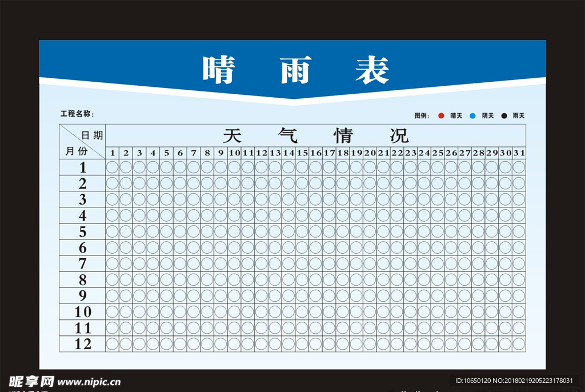
Task: Select the 晴雨表 title banner
Action: click(292, 67)
